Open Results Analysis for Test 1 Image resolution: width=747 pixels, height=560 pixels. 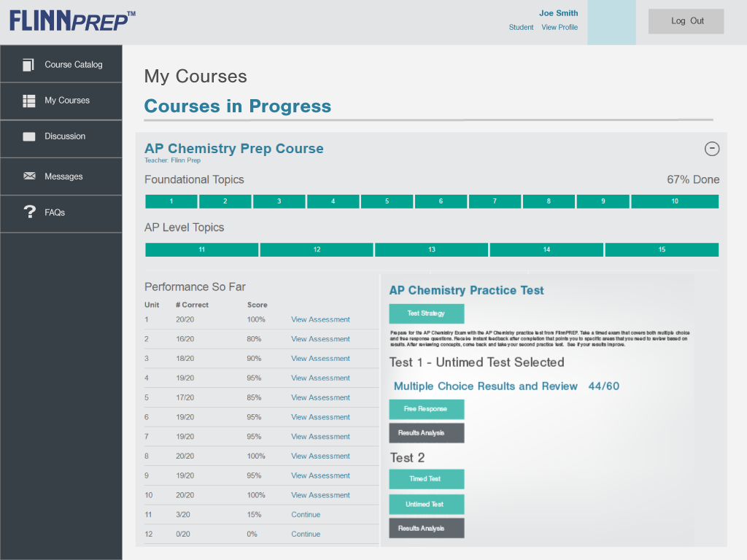tap(426, 433)
